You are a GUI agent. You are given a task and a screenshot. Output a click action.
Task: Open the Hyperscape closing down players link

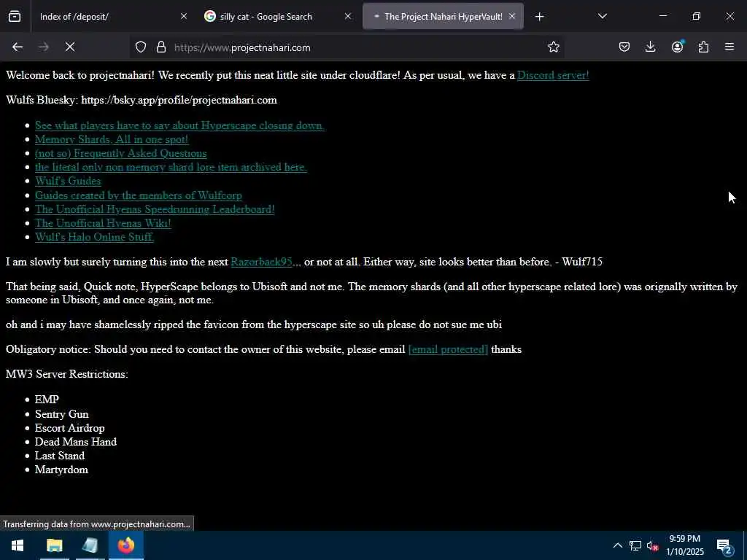[179, 125]
